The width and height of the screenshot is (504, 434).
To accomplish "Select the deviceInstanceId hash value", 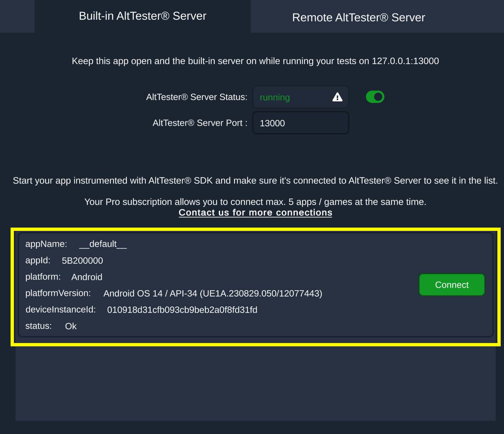I will (x=182, y=310).
